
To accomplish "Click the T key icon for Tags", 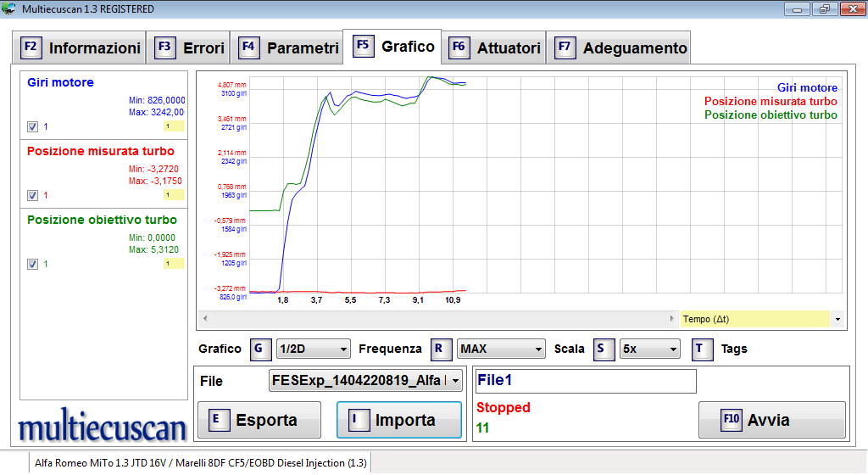I will [x=699, y=349].
